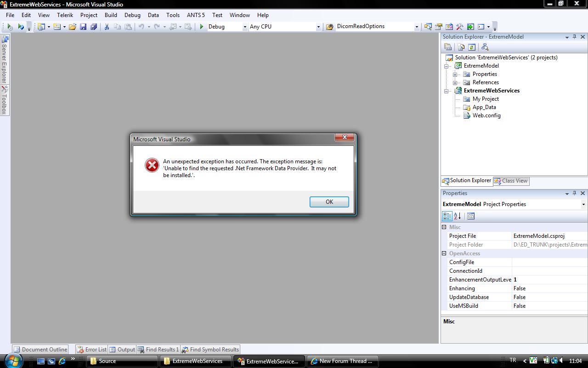Open the Telerik menu
This screenshot has width=588, height=368.
65,15
